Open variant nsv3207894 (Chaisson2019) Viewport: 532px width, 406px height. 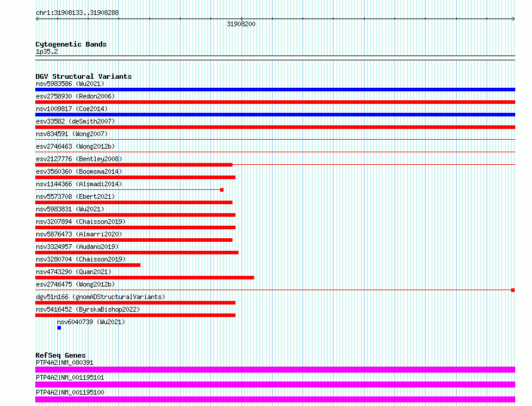click(81, 222)
